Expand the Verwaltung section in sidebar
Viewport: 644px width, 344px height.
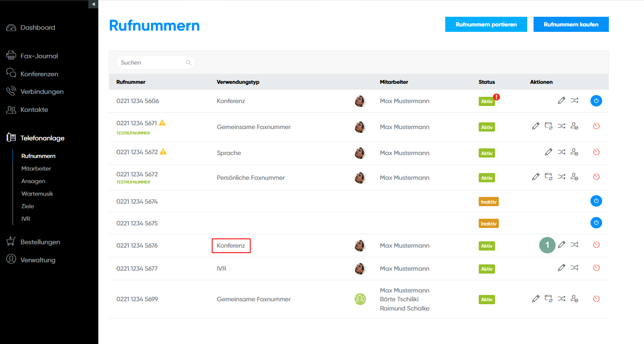(x=38, y=260)
